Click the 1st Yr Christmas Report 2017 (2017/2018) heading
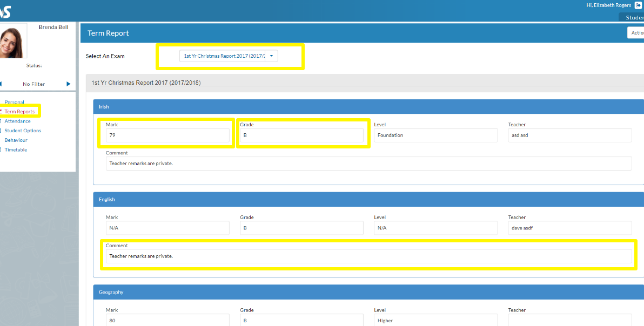 tap(146, 83)
